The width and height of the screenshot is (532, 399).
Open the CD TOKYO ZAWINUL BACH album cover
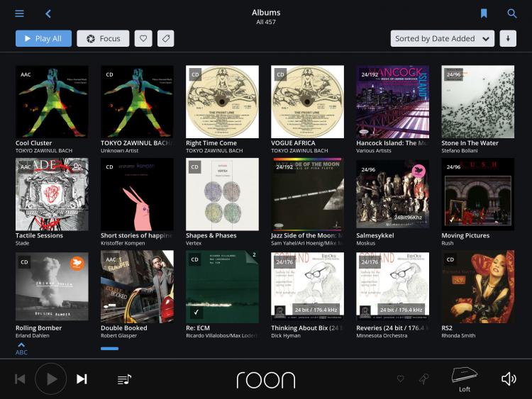pyautogui.click(x=137, y=102)
